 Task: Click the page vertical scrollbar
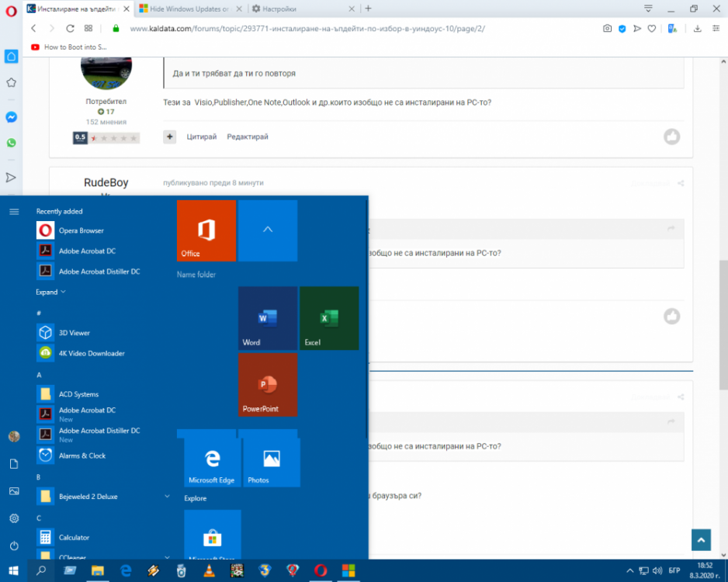click(x=723, y=325)
